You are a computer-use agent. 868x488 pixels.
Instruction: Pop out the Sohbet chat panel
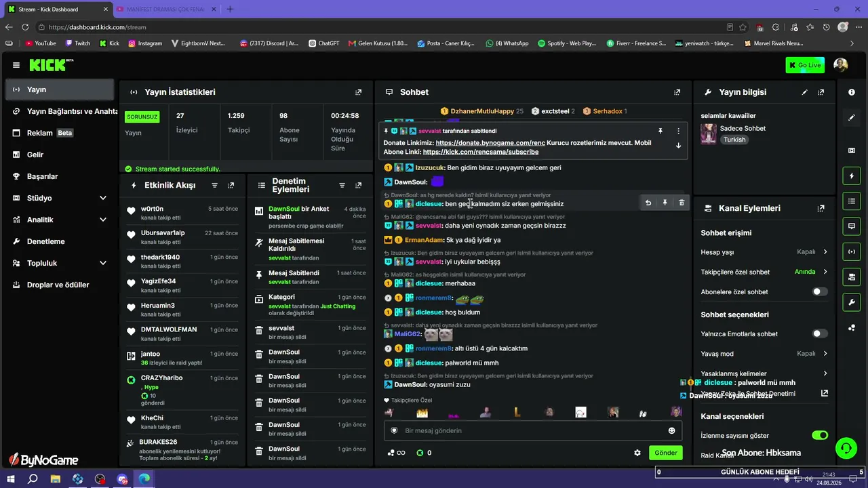click(x=677, y=92)
